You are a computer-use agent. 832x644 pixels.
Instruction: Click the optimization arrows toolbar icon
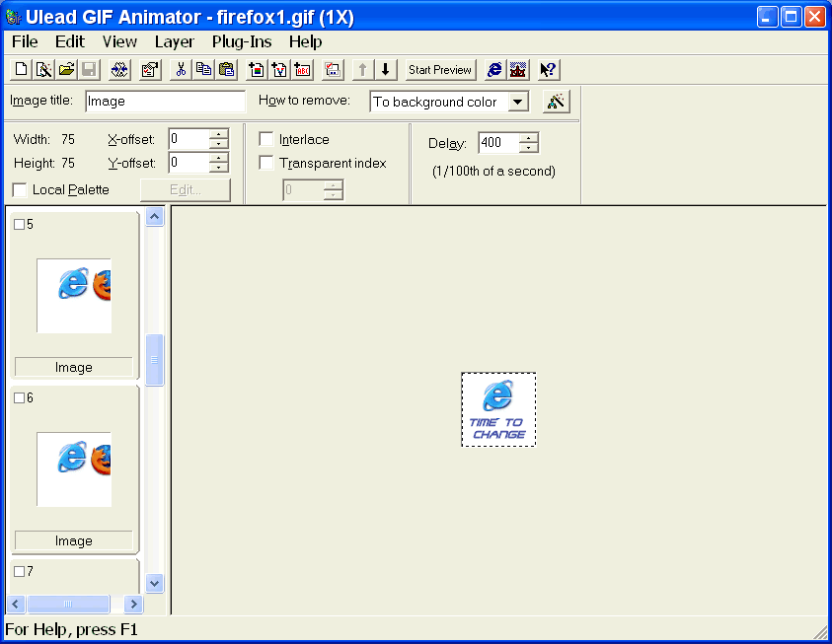point(119,69)
